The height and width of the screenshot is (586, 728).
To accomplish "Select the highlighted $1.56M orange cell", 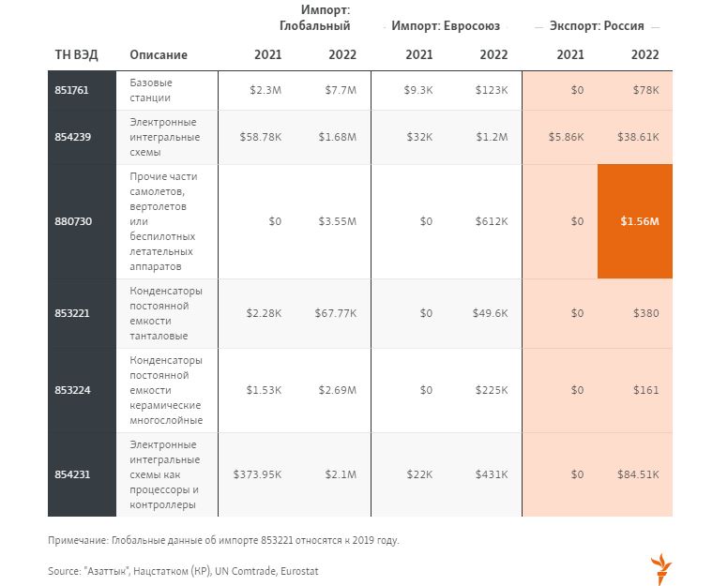I will 635,221.
